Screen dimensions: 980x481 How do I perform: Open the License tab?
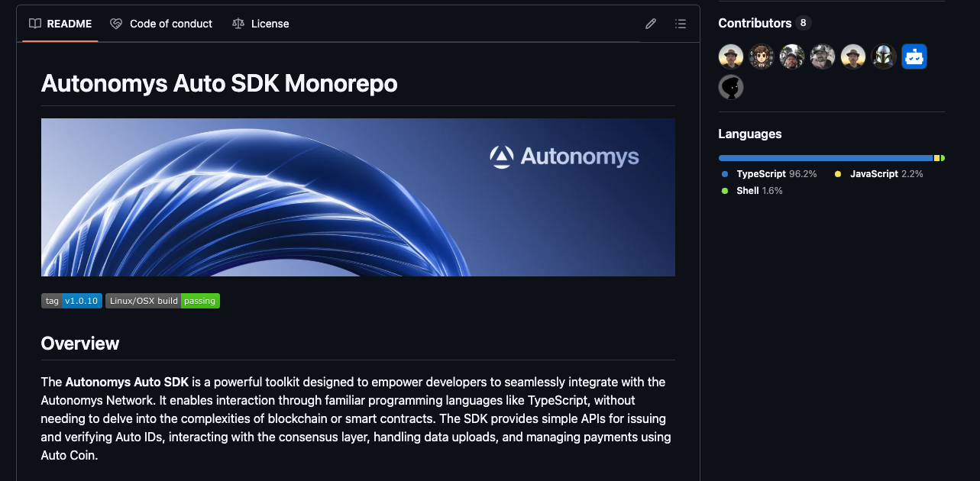tap(269, 24)
